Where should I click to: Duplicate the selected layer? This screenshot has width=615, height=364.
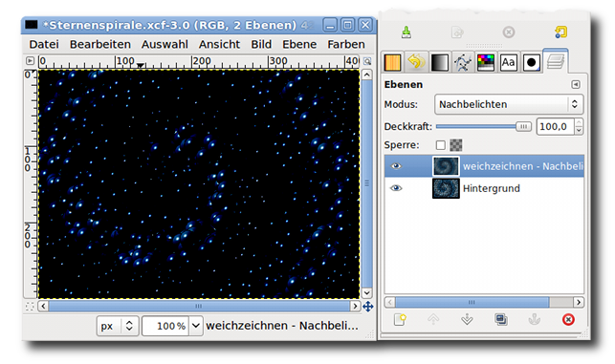(501, 319)
